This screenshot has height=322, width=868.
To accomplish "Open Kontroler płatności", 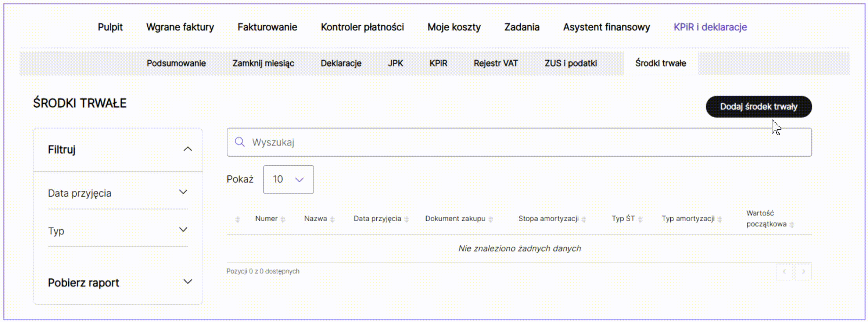I will tap(362, 27).
